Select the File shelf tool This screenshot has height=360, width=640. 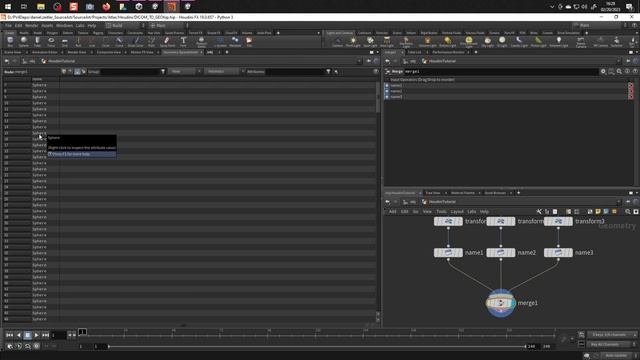249,41
